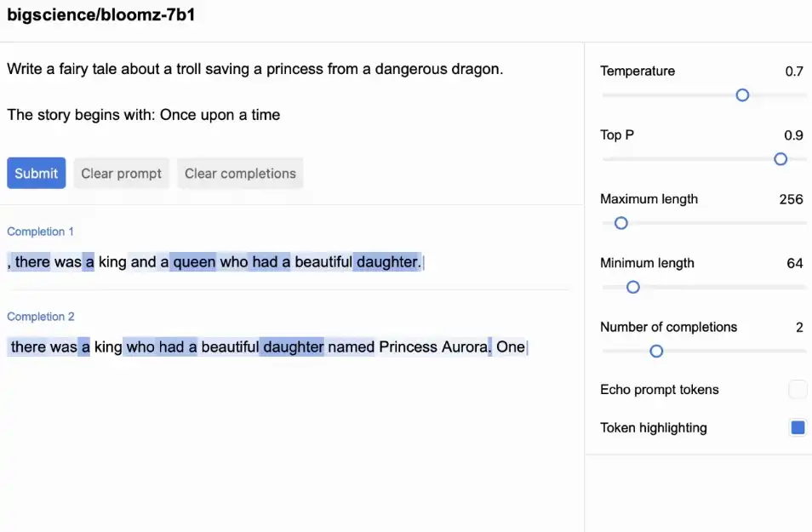Image resolution: width=812 pixels, height=532 pixels.
Task: Disable the Token highlighting checkbox
Action: point(798,428)
